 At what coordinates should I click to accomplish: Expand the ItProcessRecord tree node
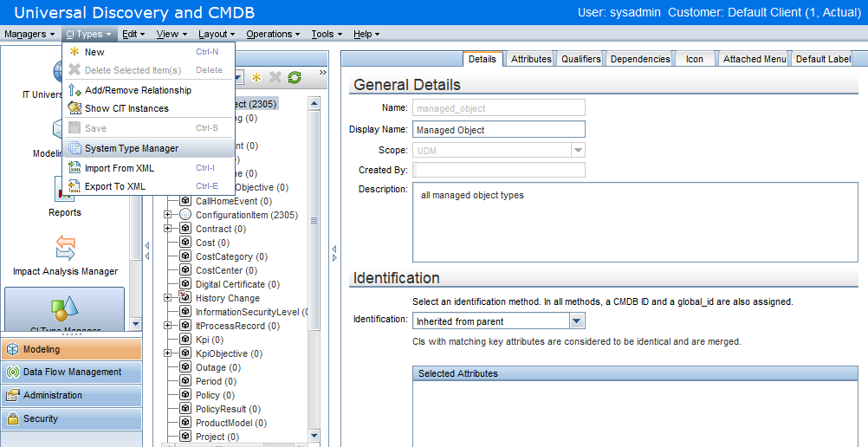click(x=168, y=326)
